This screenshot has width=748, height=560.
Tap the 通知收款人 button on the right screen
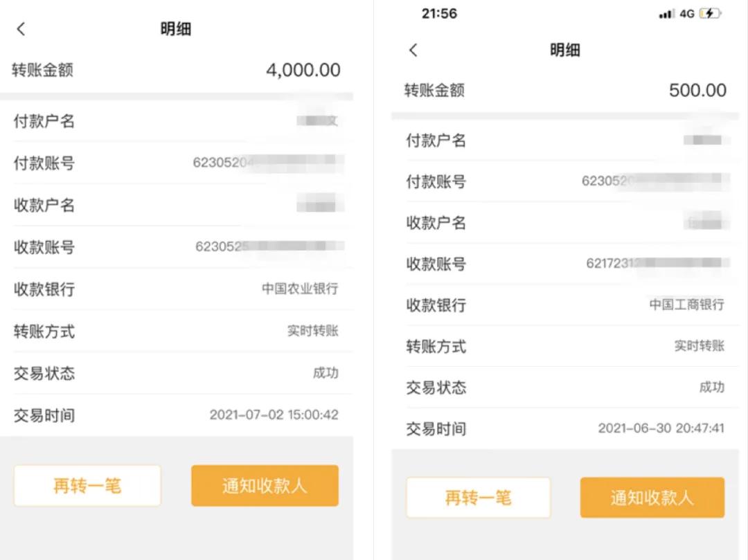[652, 497]
